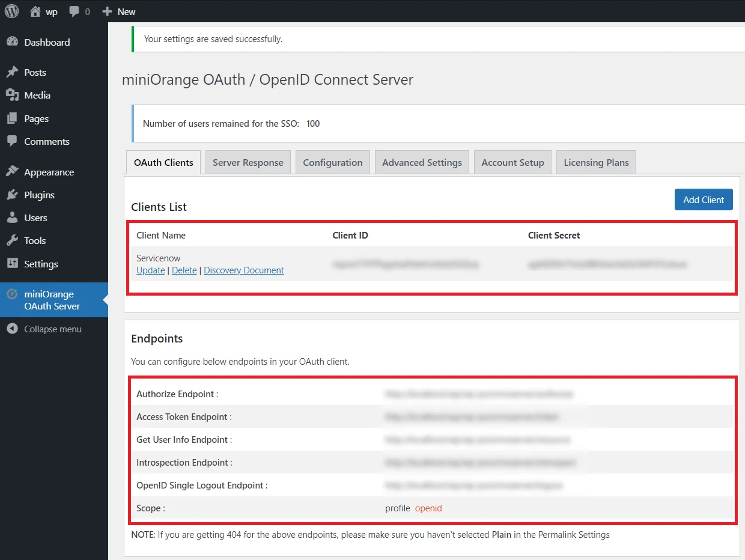
Task: Click the Add Client button
Action: pyautogui.click(x=704, y=199)
